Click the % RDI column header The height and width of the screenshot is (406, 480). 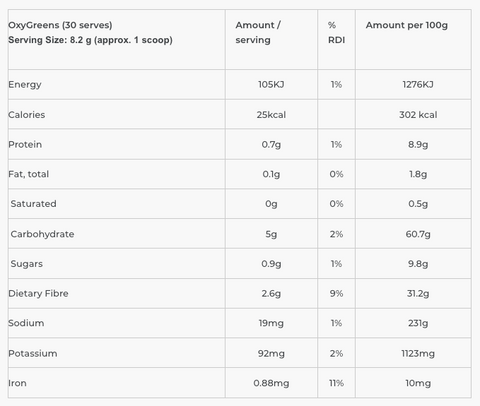336,32
